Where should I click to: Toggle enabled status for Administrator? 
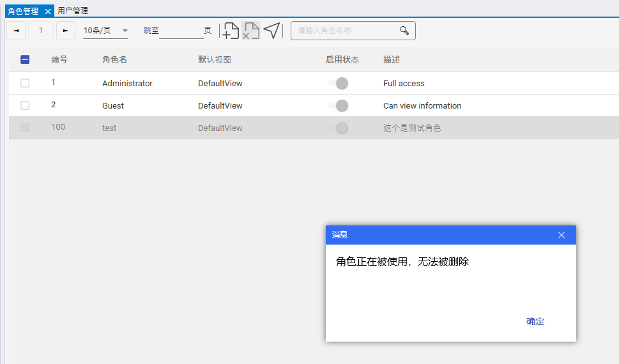point(339,83)
